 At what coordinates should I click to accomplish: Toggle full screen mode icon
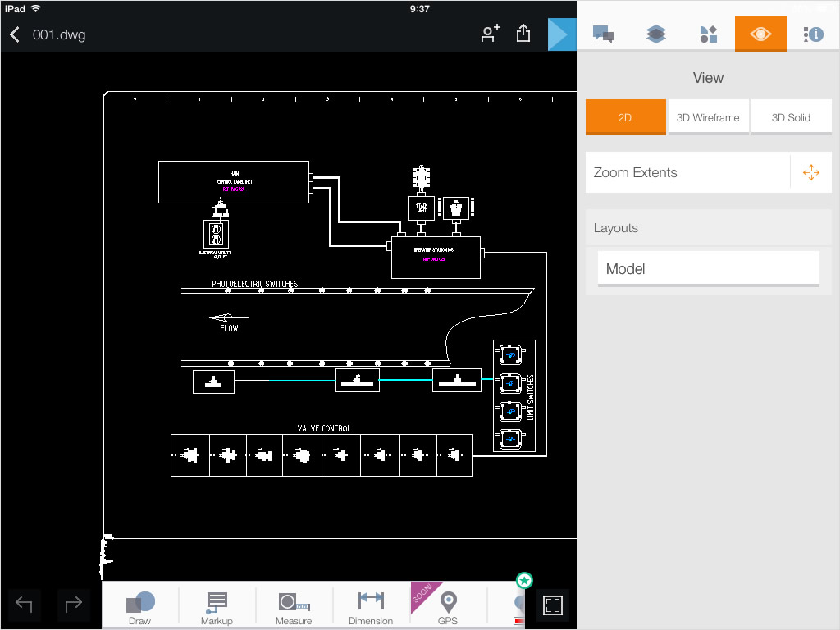[x=553, y=606]
